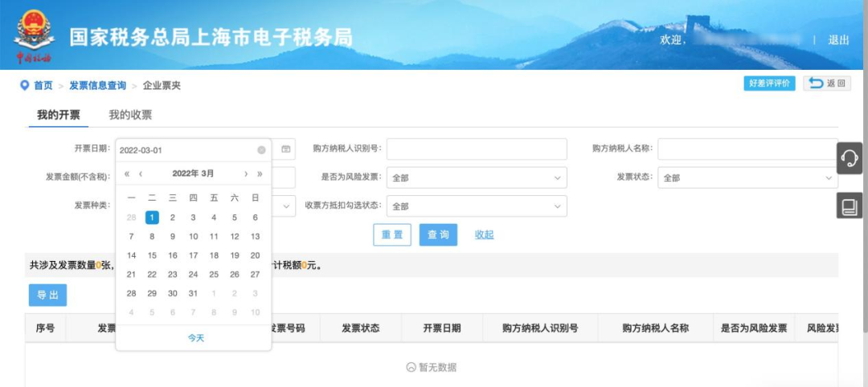Jump to next year with the double-right arrow
The width and height of the screenshot is (868, 387).
pos(260,173)
